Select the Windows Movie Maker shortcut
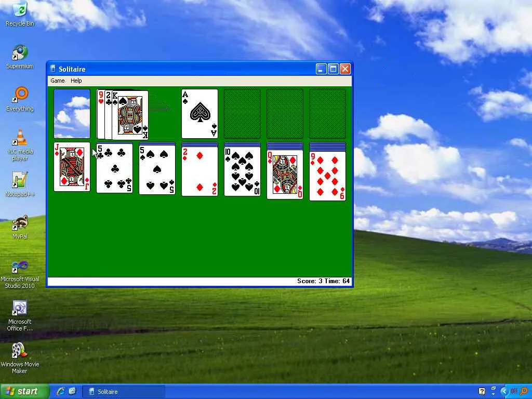 [x=20, y=358]
